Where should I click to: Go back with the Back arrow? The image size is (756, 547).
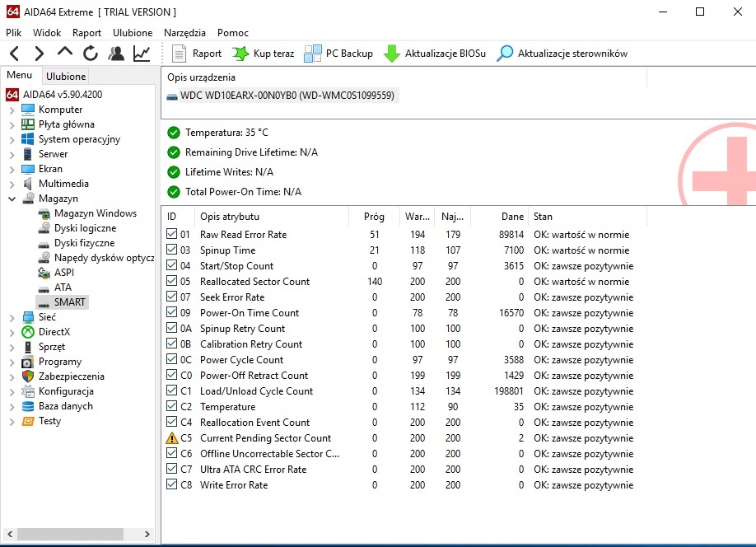[15, 53]
